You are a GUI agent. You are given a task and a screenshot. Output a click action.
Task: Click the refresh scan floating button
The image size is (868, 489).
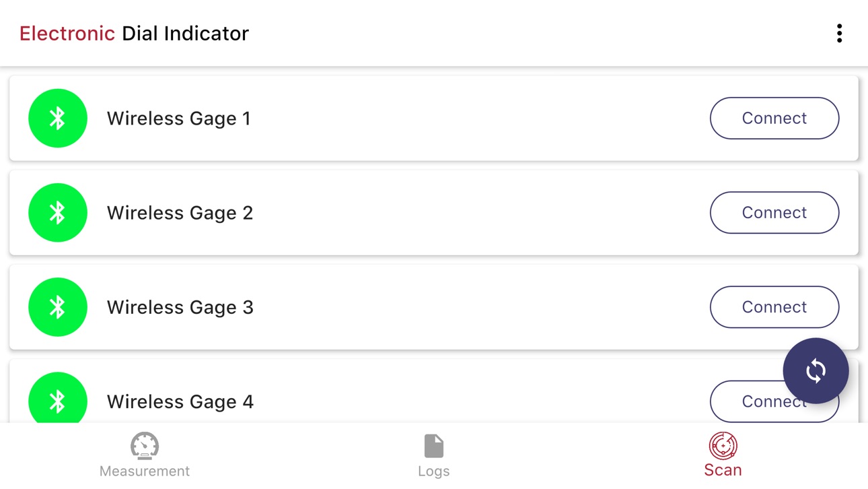[x=816, y=370]
